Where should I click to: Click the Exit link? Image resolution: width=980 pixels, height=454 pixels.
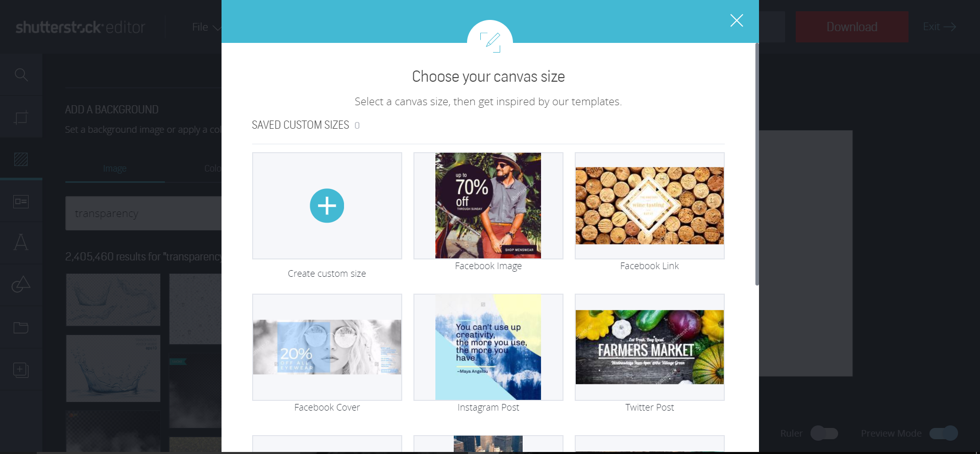(939, 27)
